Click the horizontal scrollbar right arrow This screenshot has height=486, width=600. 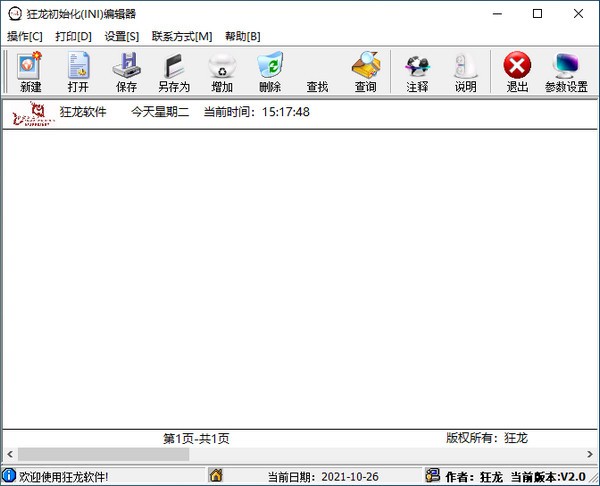pos(590,454)
